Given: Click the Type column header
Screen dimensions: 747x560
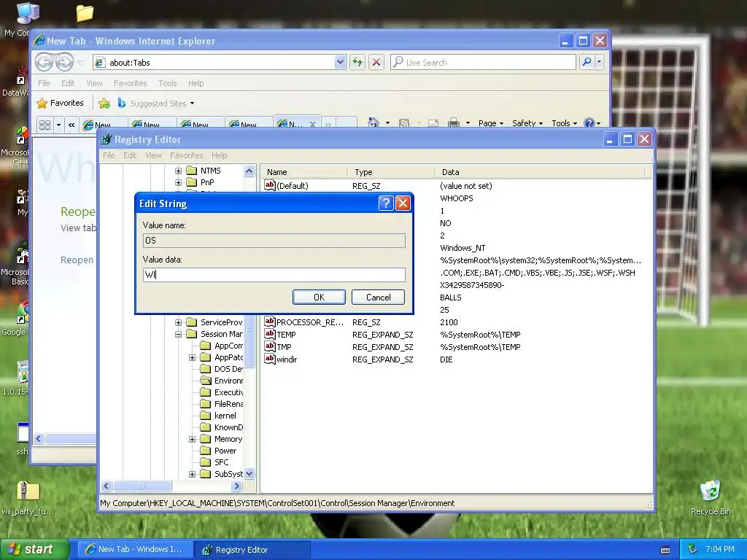Looking at the screenshot, I should point(391,172).
